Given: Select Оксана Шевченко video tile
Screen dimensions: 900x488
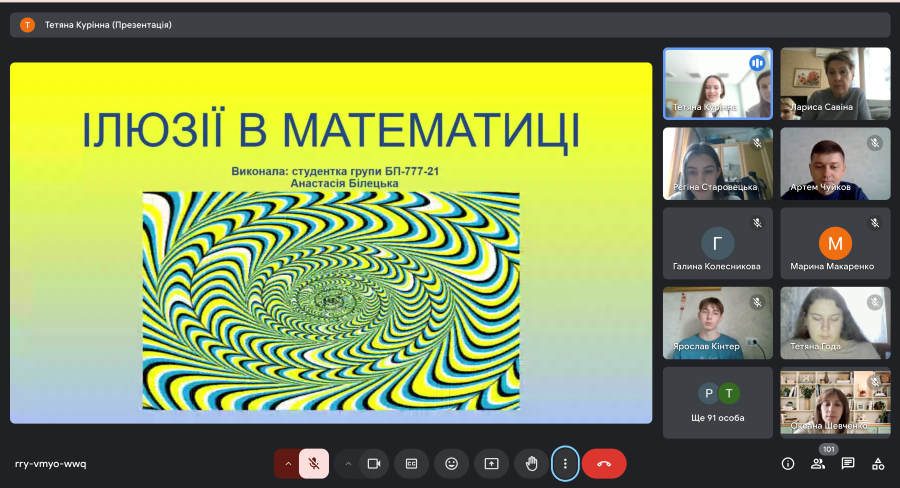Looking at the screenshot, I should point(835,403).
